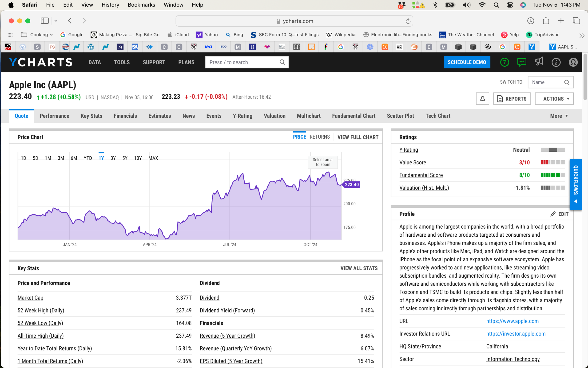The height and width of the screenshot is (368, 588).
Task: Open the investor.apple.com link
Action: 516,334
